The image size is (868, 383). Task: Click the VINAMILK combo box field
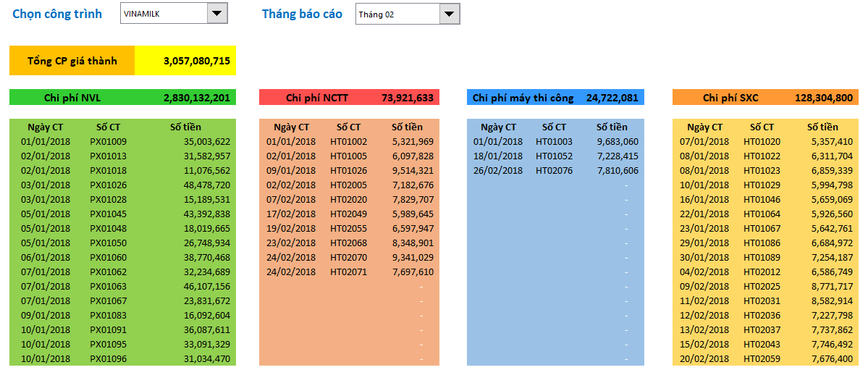(164, 14)
